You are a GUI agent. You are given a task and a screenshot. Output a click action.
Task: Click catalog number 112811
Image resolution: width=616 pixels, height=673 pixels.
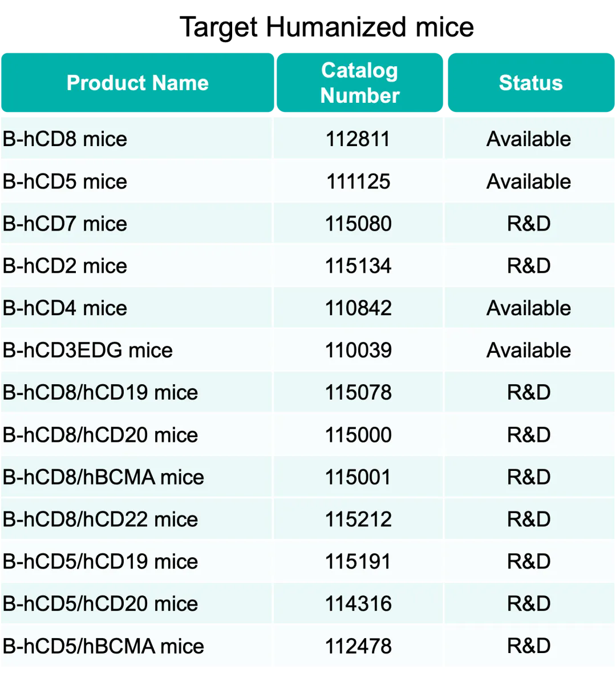pyautogui.click(x=358, y=139)
